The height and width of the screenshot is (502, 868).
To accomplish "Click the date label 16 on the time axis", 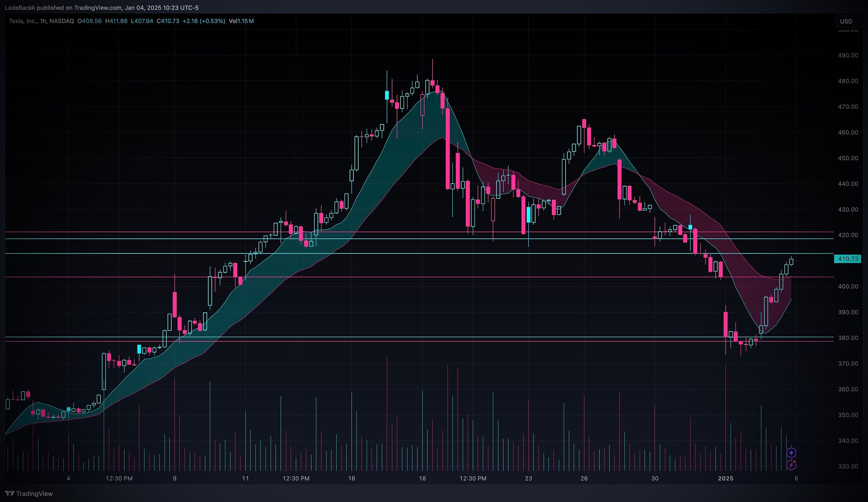I will [352, 478].
